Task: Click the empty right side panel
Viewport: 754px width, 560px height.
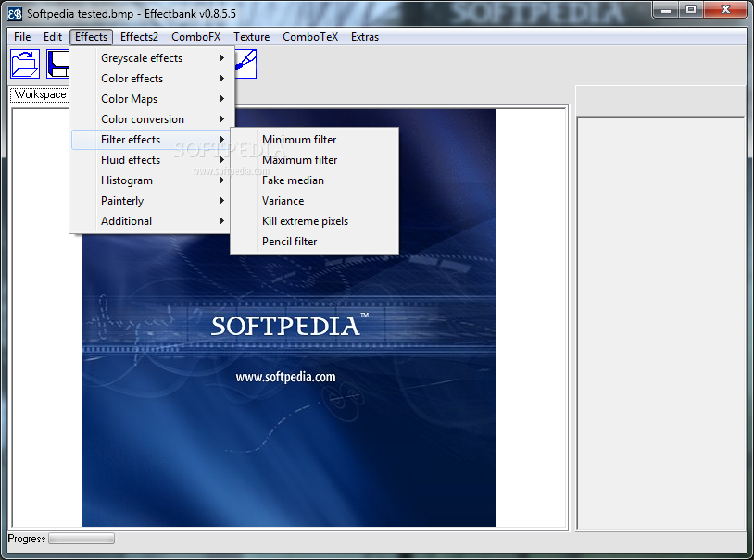Action: point(660,323)
